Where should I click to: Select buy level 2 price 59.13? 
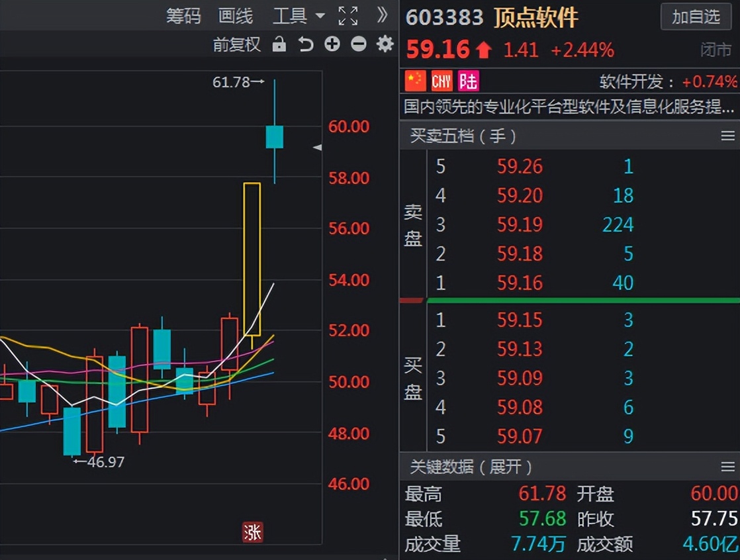pos(520,350)
